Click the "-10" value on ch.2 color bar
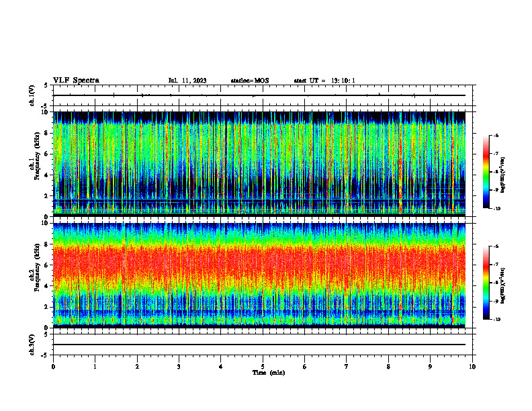532x411 pixels. [496, 320]
